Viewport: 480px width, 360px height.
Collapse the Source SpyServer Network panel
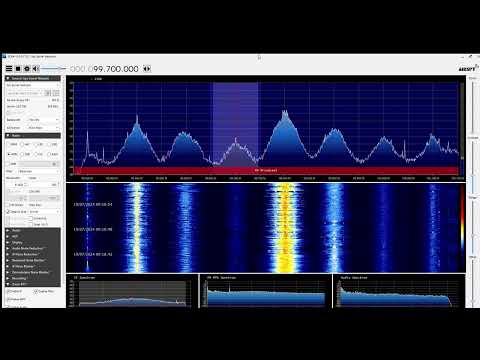[x=33, y=78]
